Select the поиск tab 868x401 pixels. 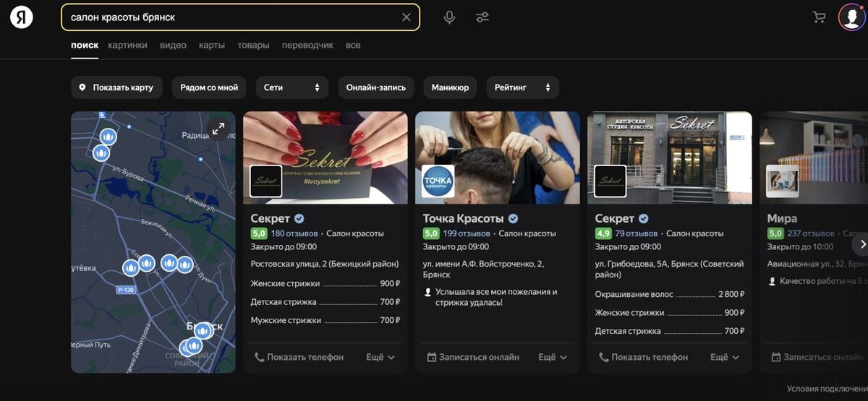85,45
